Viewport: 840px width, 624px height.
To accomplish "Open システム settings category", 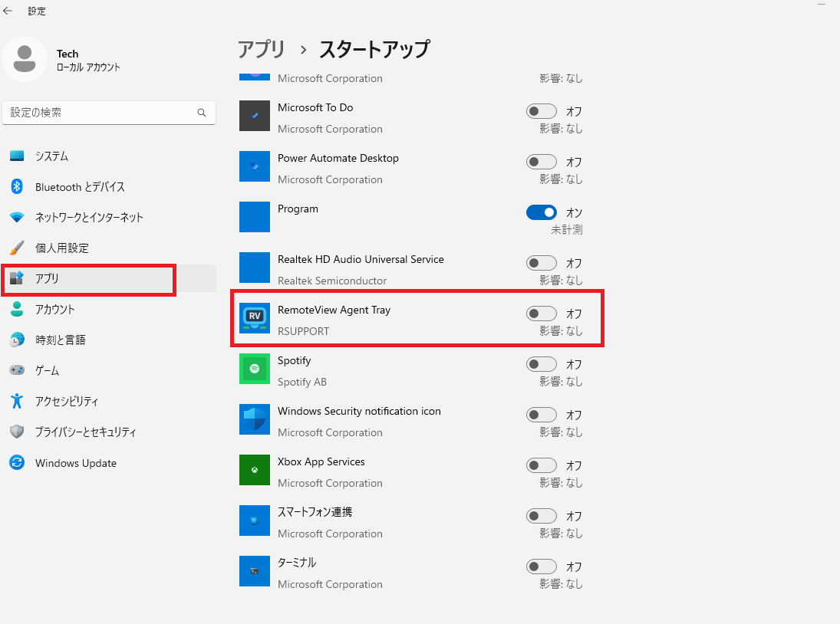I will click(x=109, y=156).
